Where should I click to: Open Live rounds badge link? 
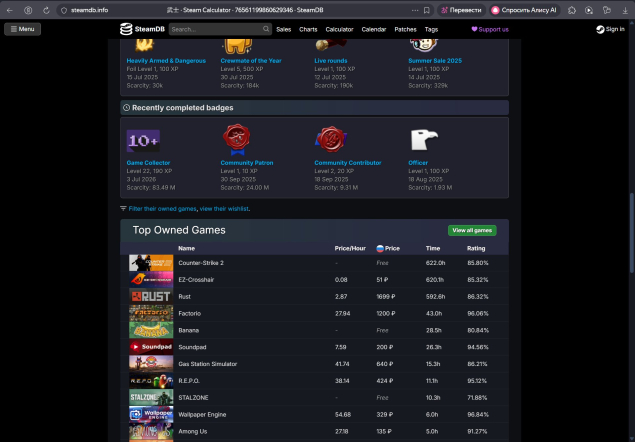[330, 60]
